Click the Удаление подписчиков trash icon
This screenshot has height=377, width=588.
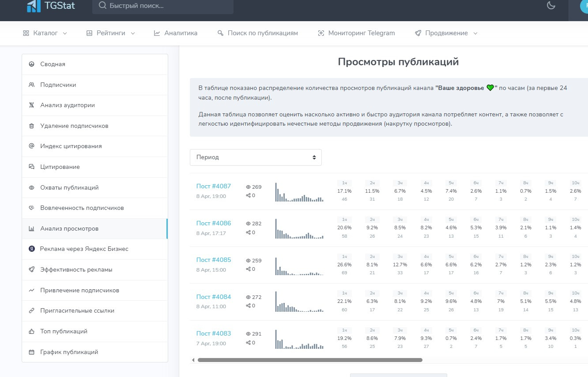coord(31,126)
